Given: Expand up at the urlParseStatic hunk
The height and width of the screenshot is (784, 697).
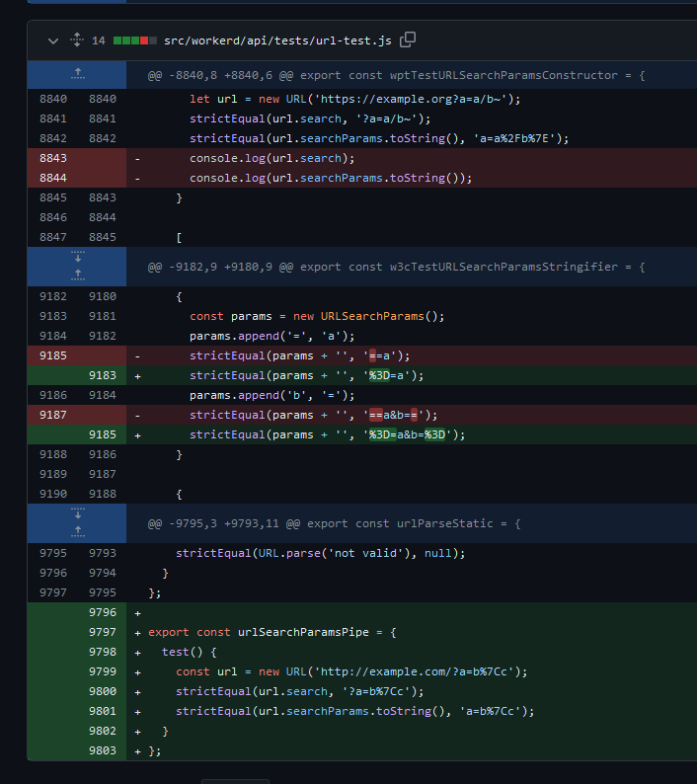Looking at the screenshot, I should tap(78, 532).
